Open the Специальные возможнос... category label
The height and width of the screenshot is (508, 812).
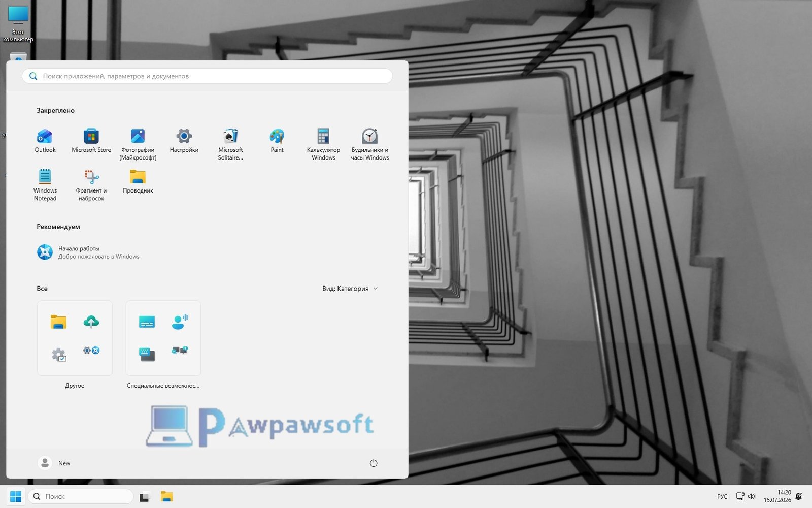click(163, 386)
